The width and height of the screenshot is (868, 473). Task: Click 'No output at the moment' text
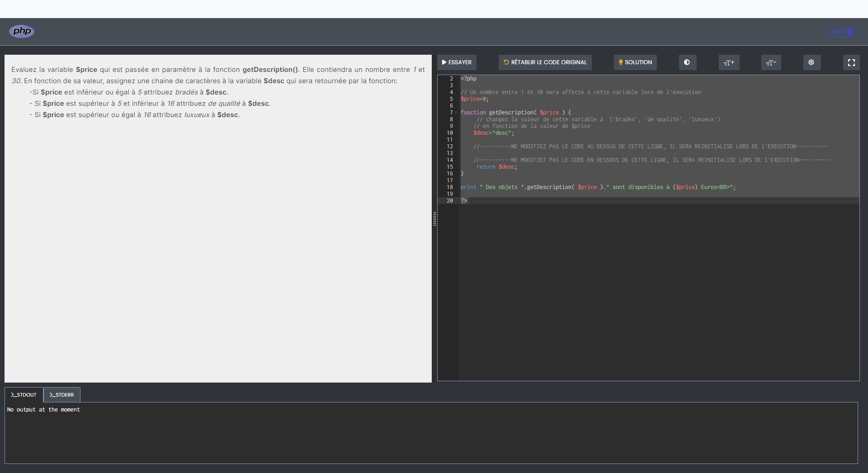tap(43, 410)
